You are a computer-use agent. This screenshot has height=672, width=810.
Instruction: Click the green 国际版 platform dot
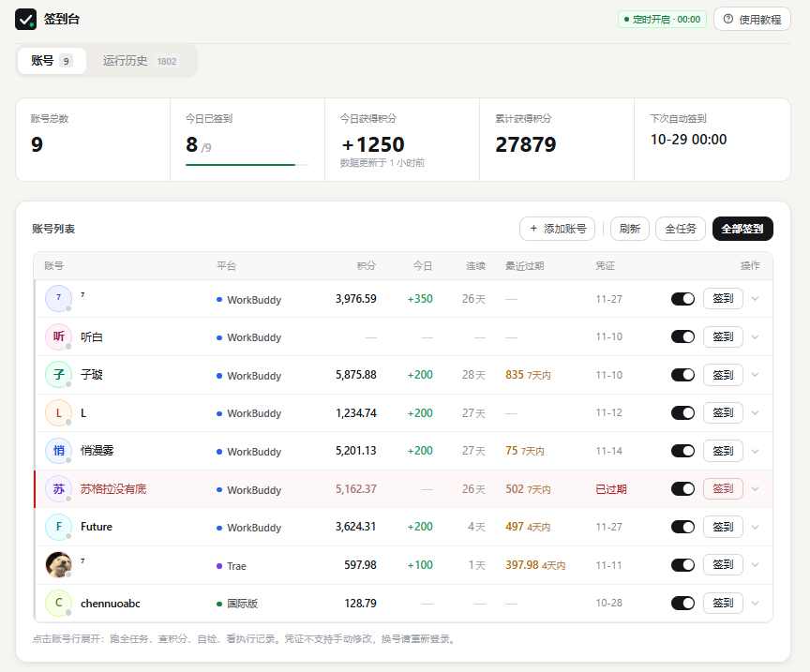click(x=219, y=604)
